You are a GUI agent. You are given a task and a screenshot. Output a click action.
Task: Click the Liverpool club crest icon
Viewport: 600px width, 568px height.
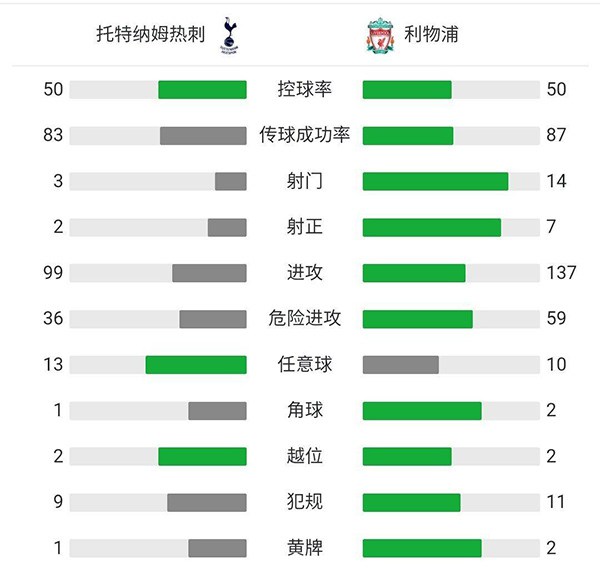tap(379, 35)
